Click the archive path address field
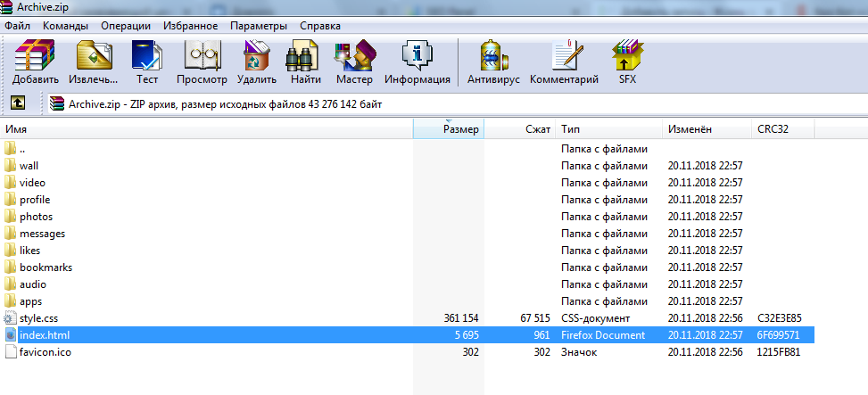 (457, 104)
